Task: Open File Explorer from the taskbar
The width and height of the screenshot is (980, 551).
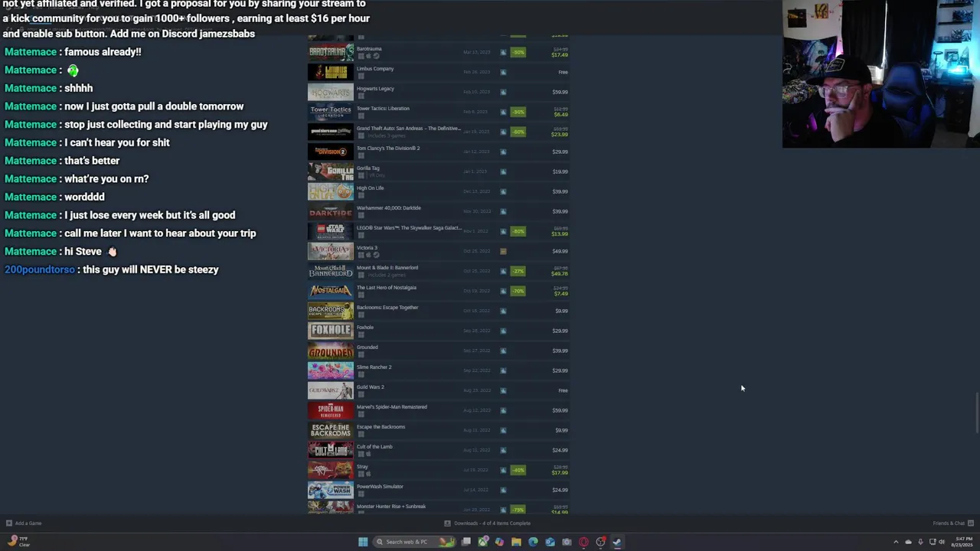Action: (516, 542)
